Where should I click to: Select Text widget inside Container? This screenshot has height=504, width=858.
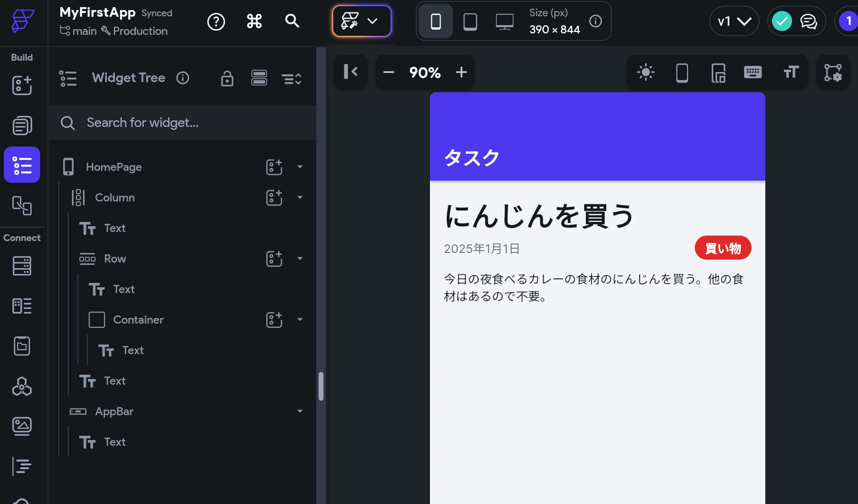132,350
